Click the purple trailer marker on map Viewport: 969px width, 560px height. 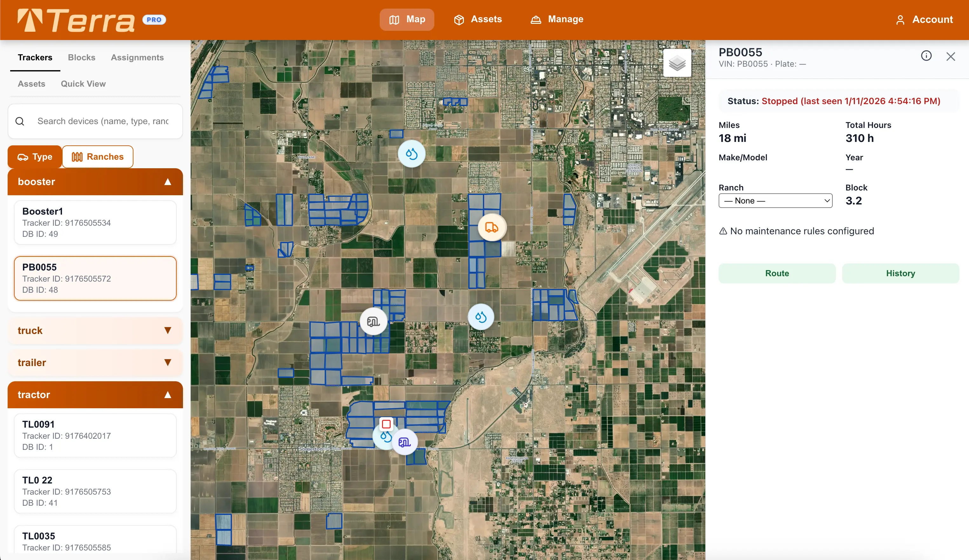[x=404, y=443]
